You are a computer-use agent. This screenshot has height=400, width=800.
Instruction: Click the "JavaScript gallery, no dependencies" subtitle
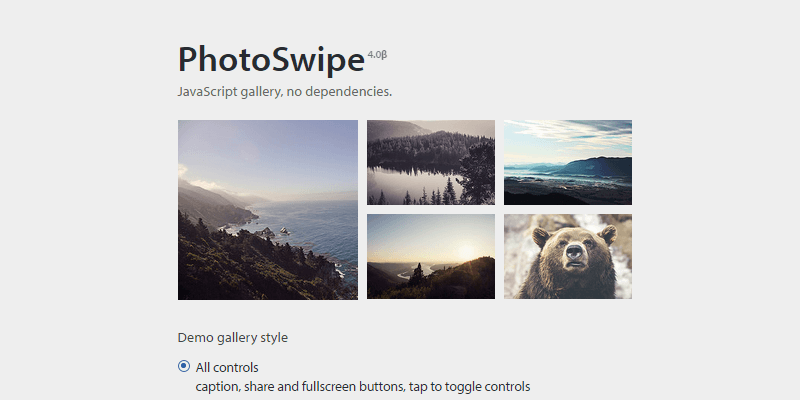[284, 92]
